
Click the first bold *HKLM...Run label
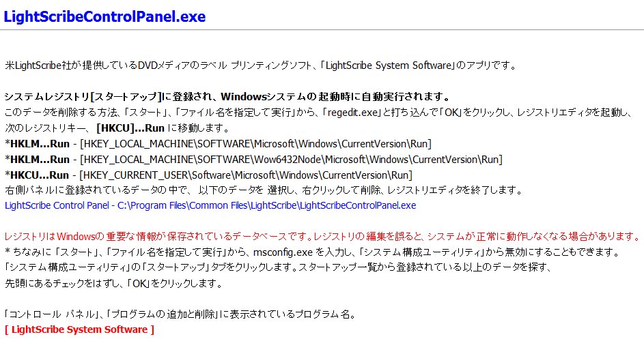(x=37, y=144)
